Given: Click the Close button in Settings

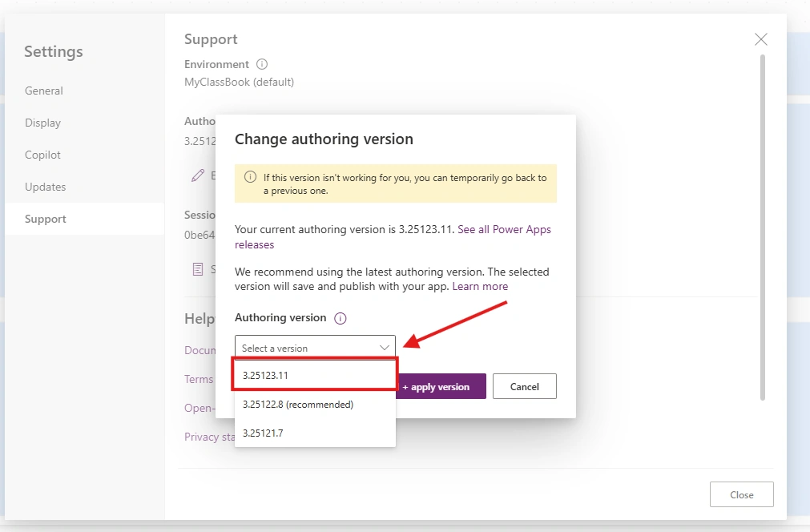Looking at the screenshot, I should click(x=741, y=495).
